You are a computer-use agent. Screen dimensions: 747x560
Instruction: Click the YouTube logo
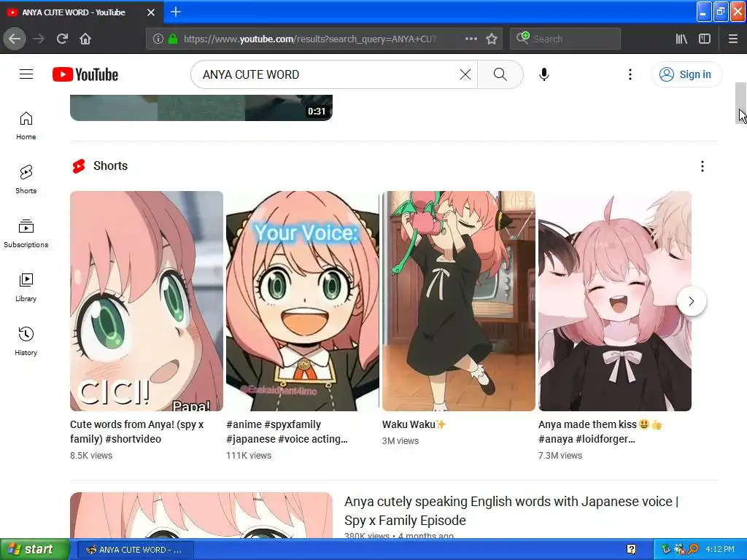pos(85,74)
